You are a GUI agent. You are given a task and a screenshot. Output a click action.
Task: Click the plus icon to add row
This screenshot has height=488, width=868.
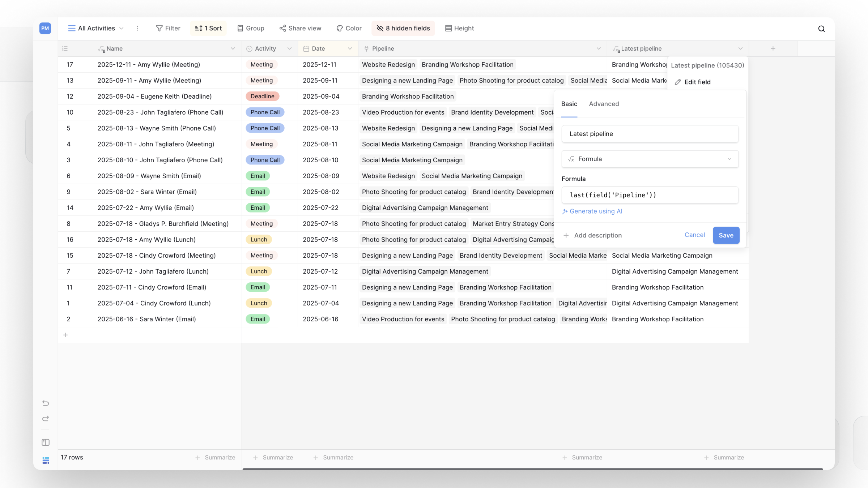65,335
